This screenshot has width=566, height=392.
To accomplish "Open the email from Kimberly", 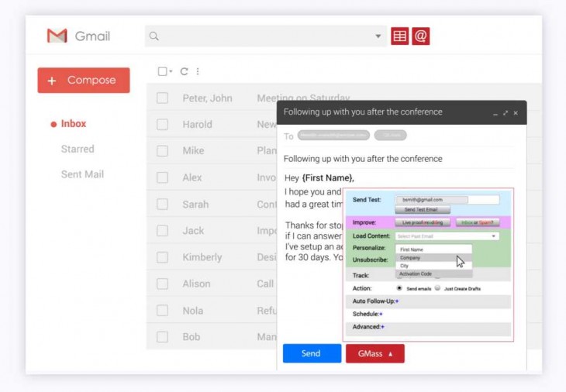I will 212,257.
